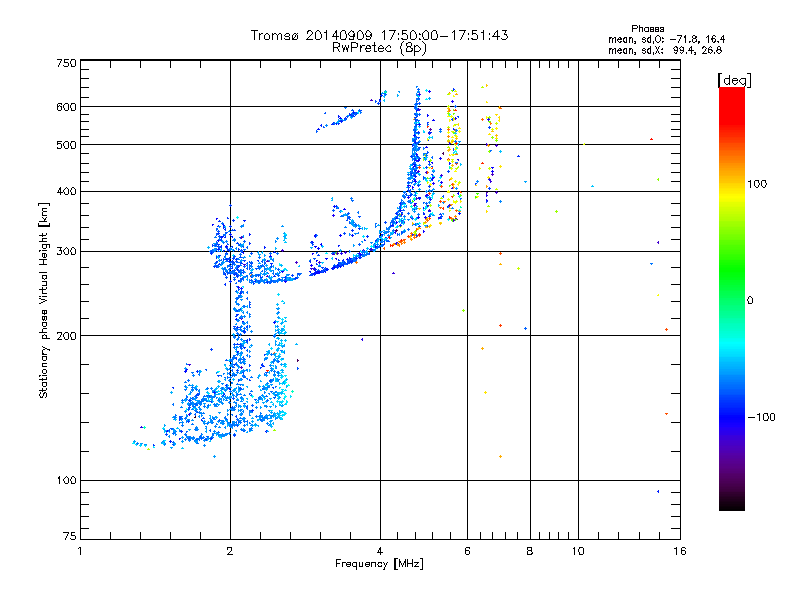Click the y-axis tick label '400'
Viewport: 800px width, 600px height.
[66, 191]
